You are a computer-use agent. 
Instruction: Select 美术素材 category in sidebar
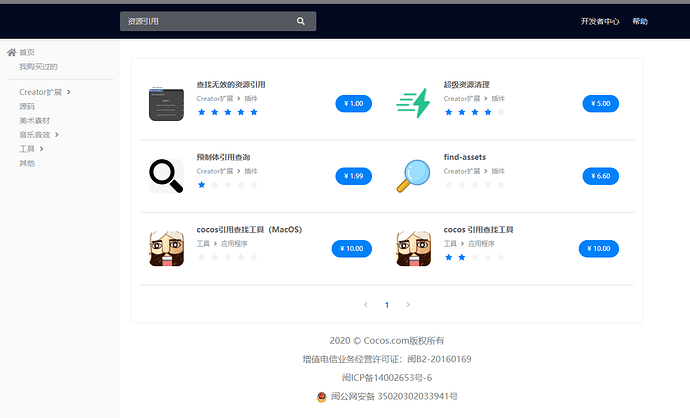tap(34, 121)
